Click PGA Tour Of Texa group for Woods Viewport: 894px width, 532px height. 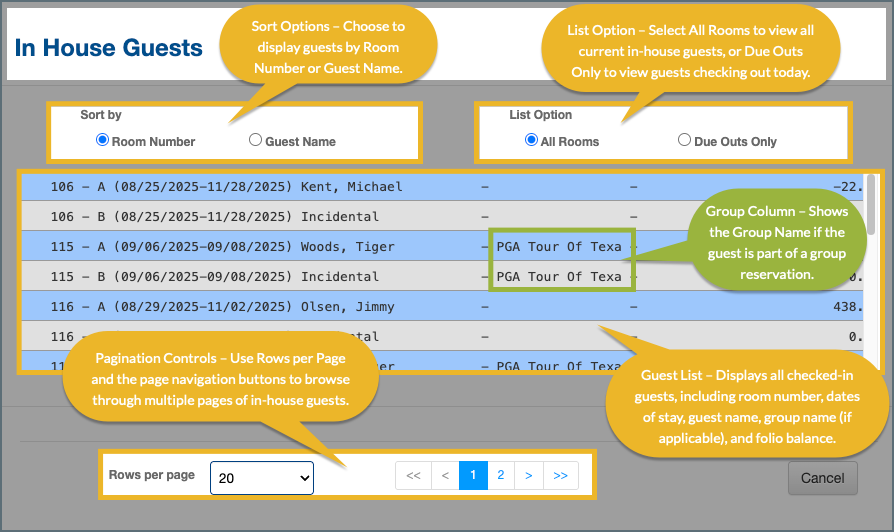point(559,247)
